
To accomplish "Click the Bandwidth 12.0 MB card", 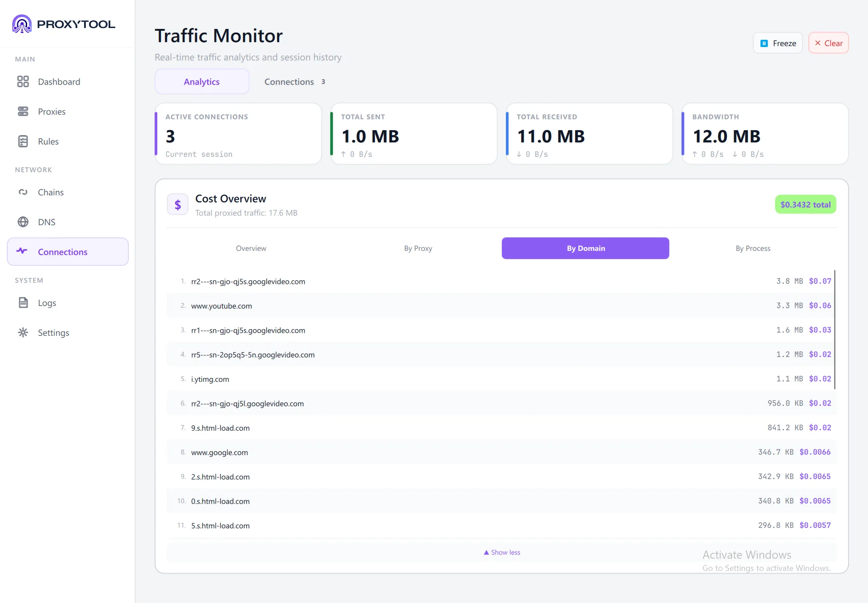I will tap(765, 134).
